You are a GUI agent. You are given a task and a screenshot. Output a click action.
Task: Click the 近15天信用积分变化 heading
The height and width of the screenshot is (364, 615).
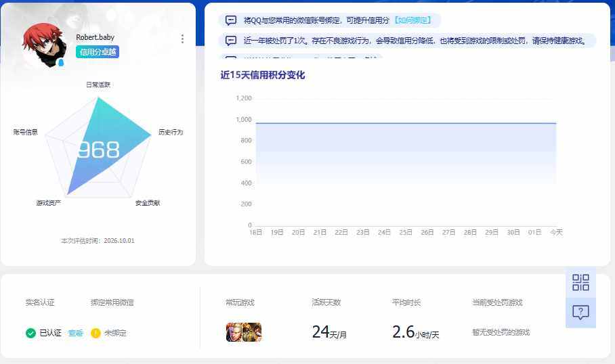coord(262,75)
